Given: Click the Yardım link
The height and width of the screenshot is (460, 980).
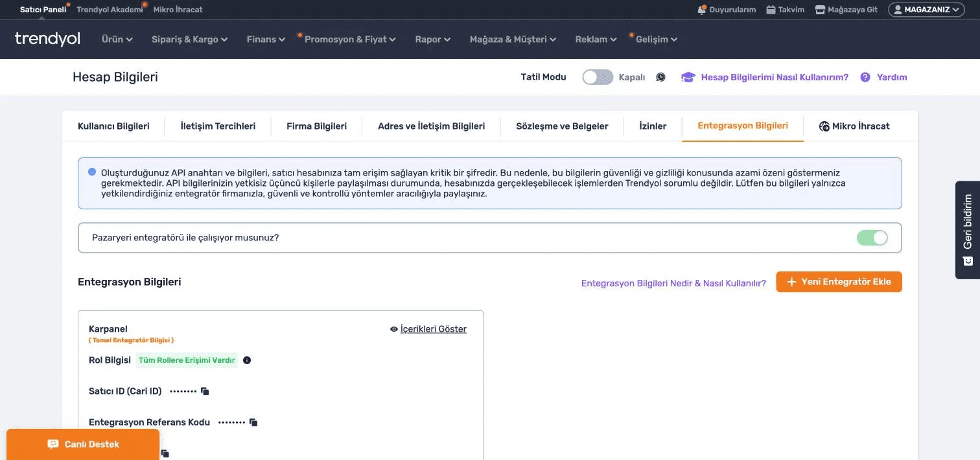Looking at the screenshot, I should point(892,77).
